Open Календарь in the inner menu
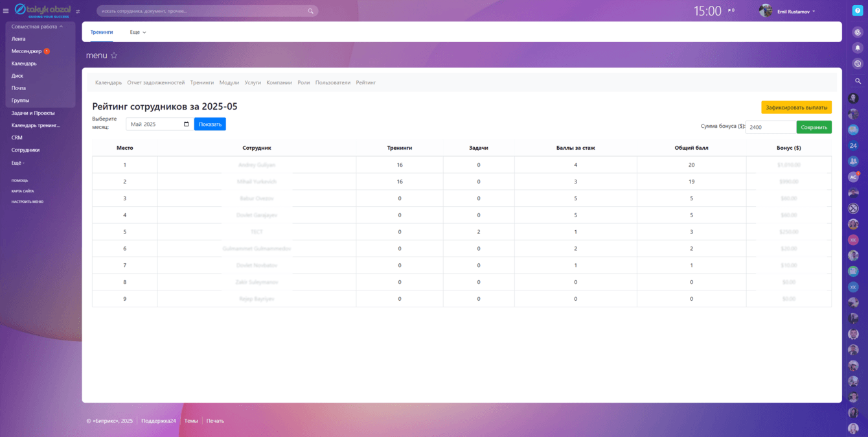This screenshot has width=868, height=437. (x=108, y=83)
